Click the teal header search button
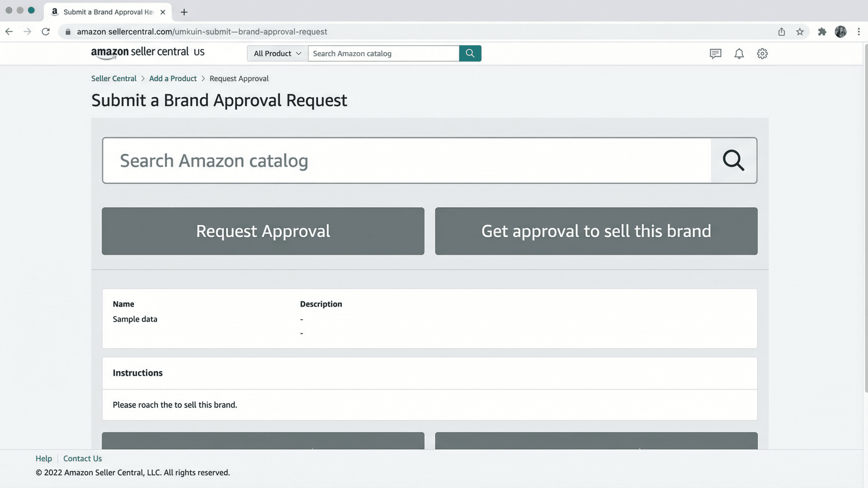 pos(470,53)
